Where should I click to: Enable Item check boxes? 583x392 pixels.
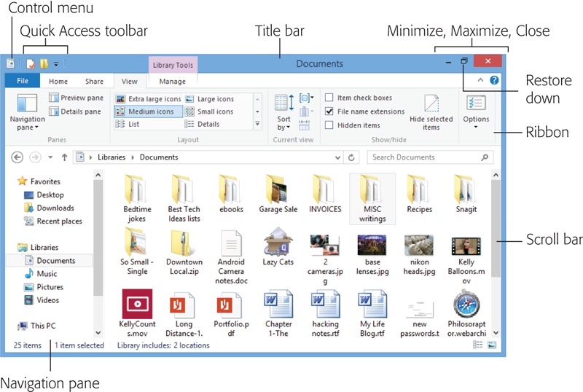click(x=329, y=98)
